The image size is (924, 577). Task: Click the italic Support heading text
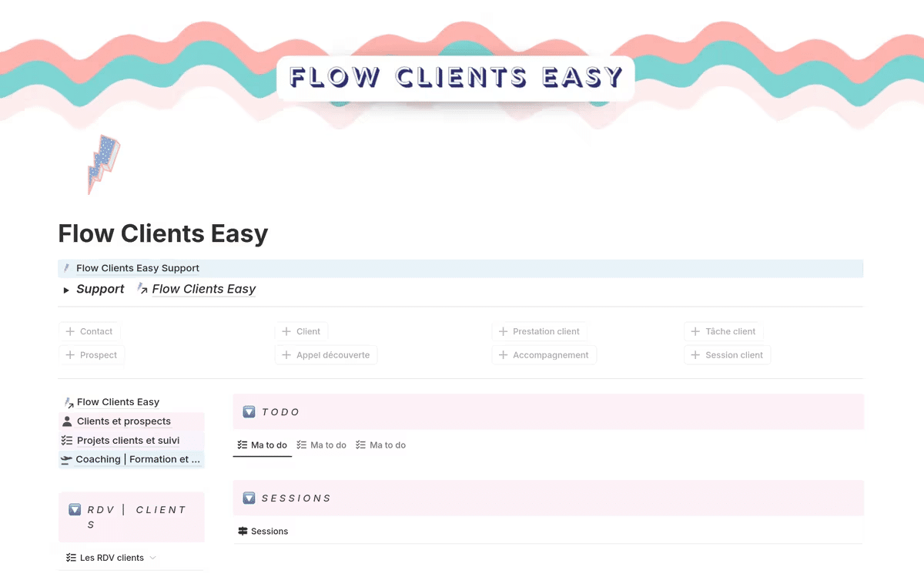coord(100,289)
